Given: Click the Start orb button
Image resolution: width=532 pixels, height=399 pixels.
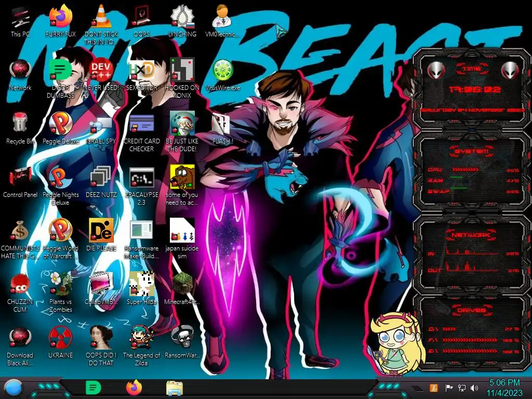Looking at the screenshot, I should tap(14, 388).
